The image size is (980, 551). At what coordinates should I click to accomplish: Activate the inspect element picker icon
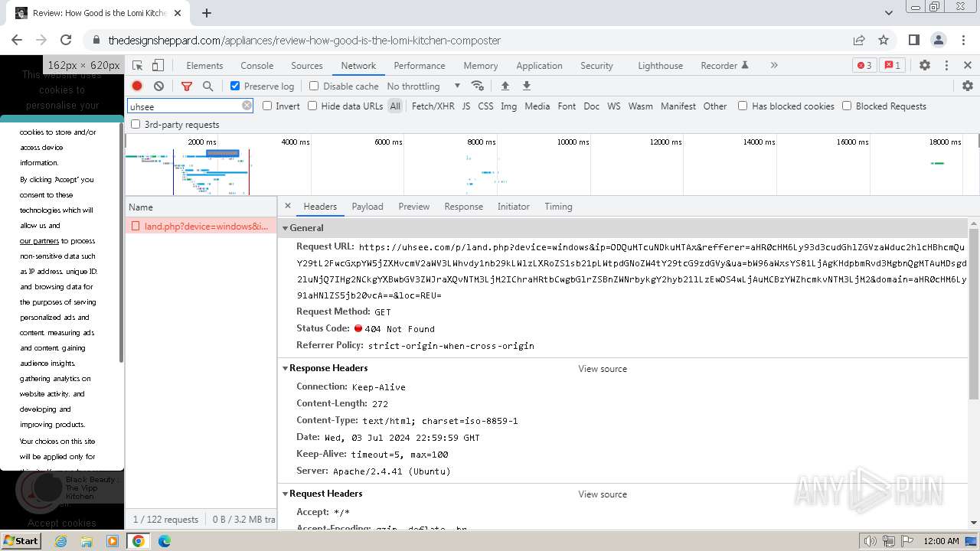[x=138, y=66]
